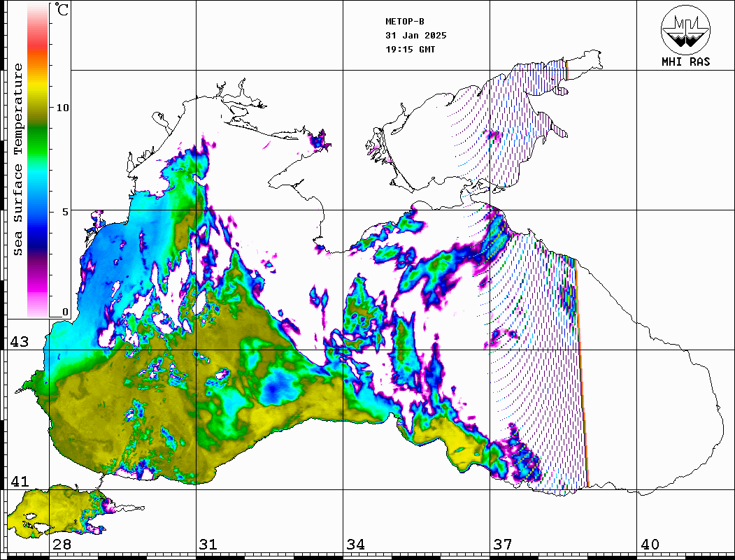Image resolution: width=735 pixels, height=560 pixels.
Task: Click the 5 degree tick label on scale
Action: 65,210
